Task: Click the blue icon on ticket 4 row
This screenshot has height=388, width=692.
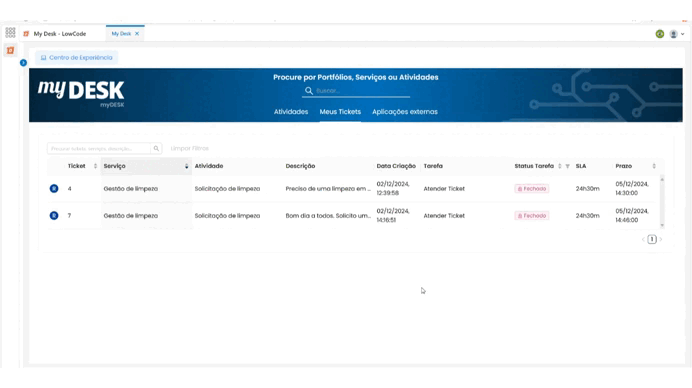Action: tap(54, 188)
